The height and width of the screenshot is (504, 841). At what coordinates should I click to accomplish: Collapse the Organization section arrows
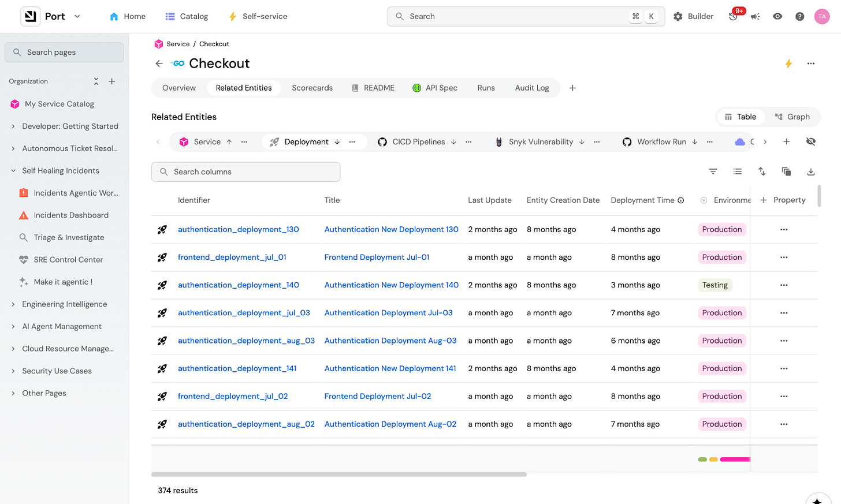click(x=96, y=81)
